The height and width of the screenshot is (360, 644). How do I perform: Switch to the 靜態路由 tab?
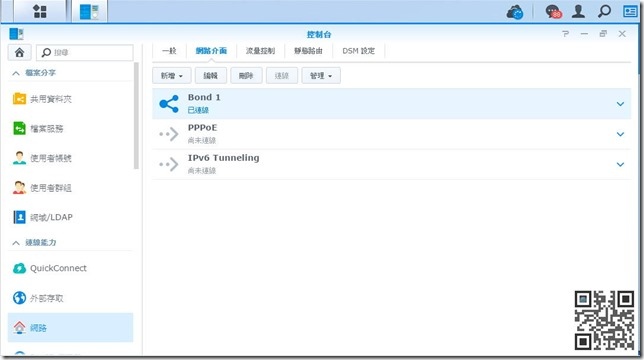pyautogui.click(x=308, y=51)
